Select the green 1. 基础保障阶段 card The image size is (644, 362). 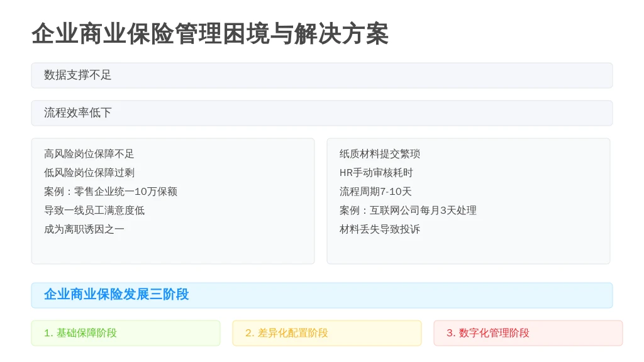[126, 333]
